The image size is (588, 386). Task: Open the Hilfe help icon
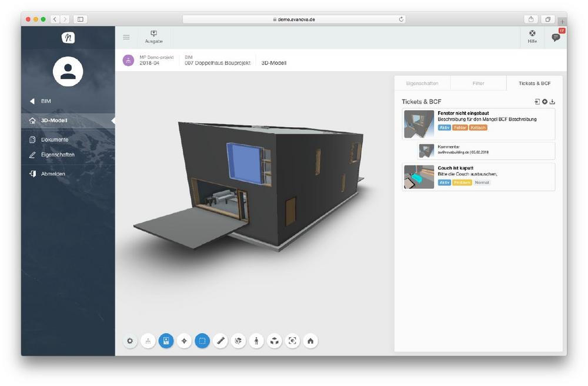(532, 36)
